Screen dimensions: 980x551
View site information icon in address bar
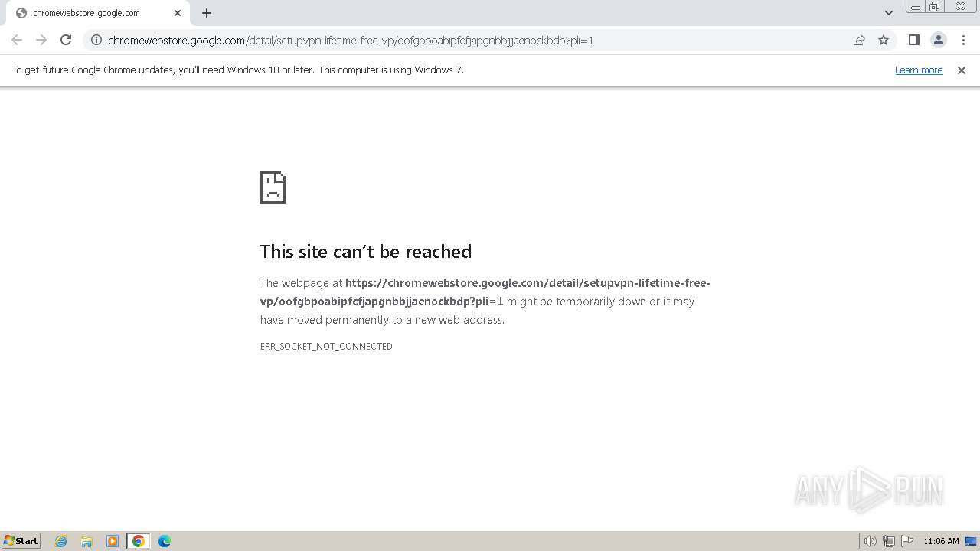coord(96,40)
